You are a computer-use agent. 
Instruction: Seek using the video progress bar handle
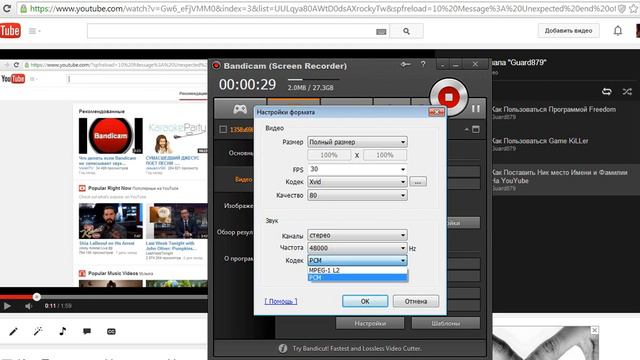[x=36, y=297]
